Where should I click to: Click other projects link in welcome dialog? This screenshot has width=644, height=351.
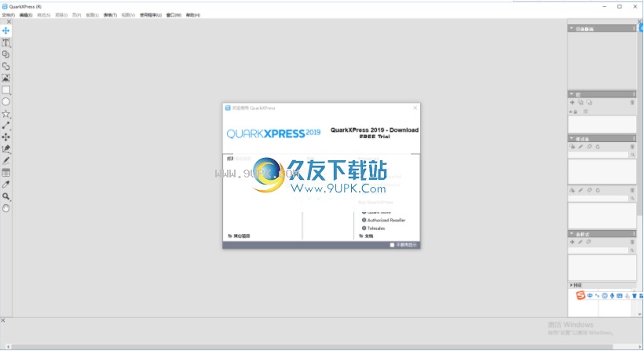point(239,236)
